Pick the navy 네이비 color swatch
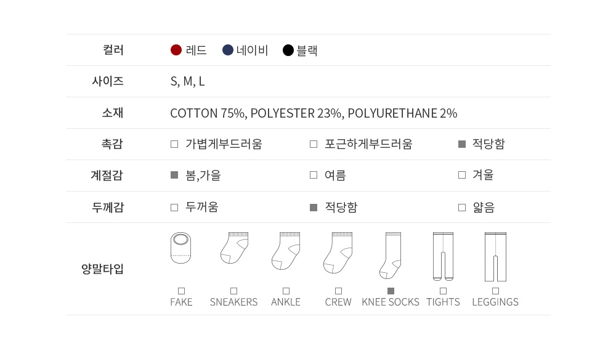Image resolution: width=616 pixels, height=364 pixels. click(x=228, y=51)
